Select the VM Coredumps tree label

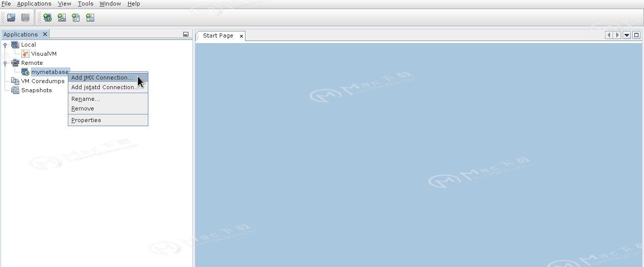pyautogui.click(x=43, y=81)
